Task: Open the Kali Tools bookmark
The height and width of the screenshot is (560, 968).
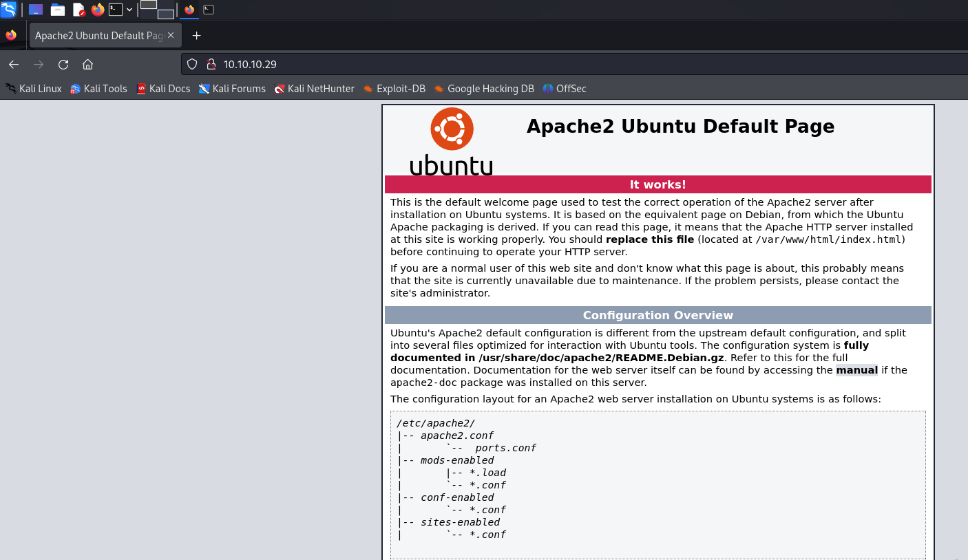Action: (98, 89)
